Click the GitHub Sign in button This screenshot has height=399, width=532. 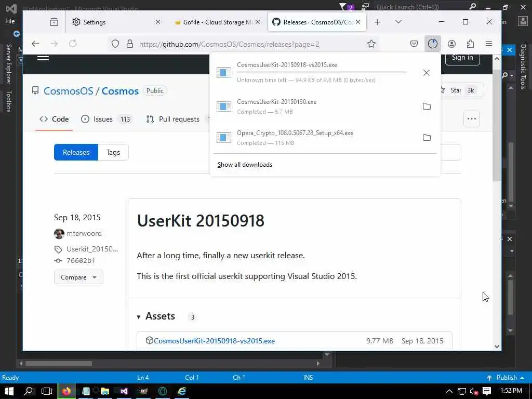[462, 58]
